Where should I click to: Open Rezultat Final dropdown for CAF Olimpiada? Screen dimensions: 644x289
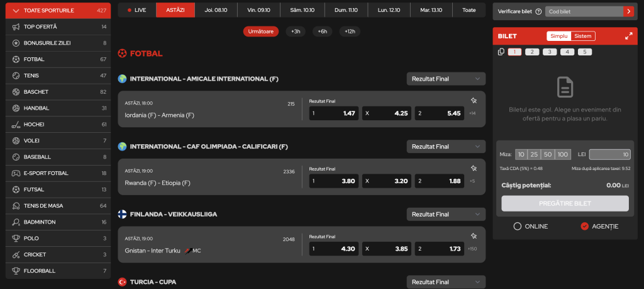coord(446,147)
